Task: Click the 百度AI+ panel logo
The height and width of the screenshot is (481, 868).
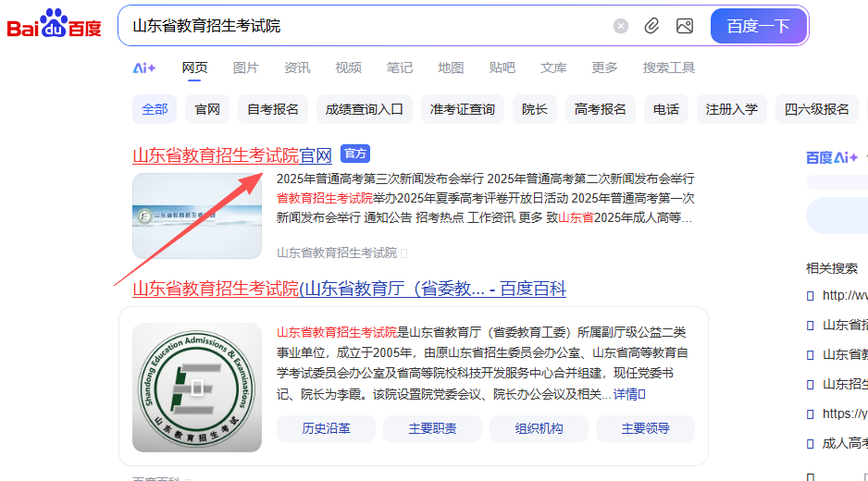Action: point(832,157)
